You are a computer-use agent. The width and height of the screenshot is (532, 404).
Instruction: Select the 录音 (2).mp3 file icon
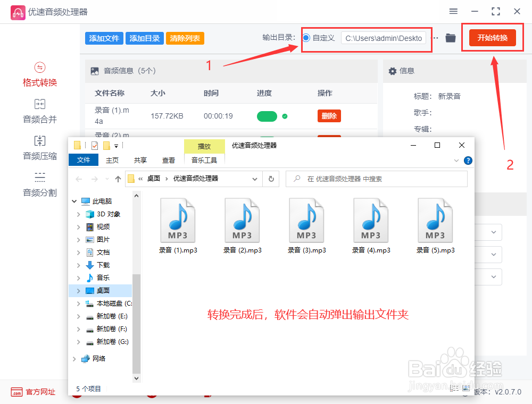tap(242, 220)
